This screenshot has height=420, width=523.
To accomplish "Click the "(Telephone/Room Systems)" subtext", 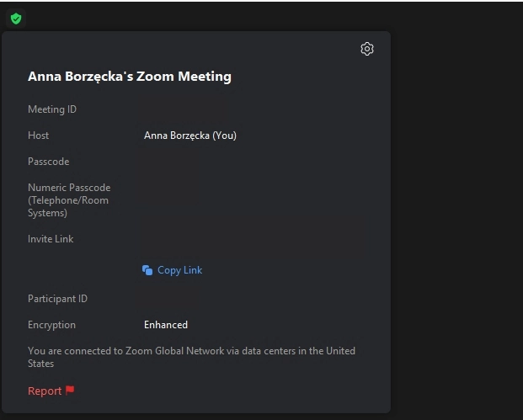I will 67,207.
